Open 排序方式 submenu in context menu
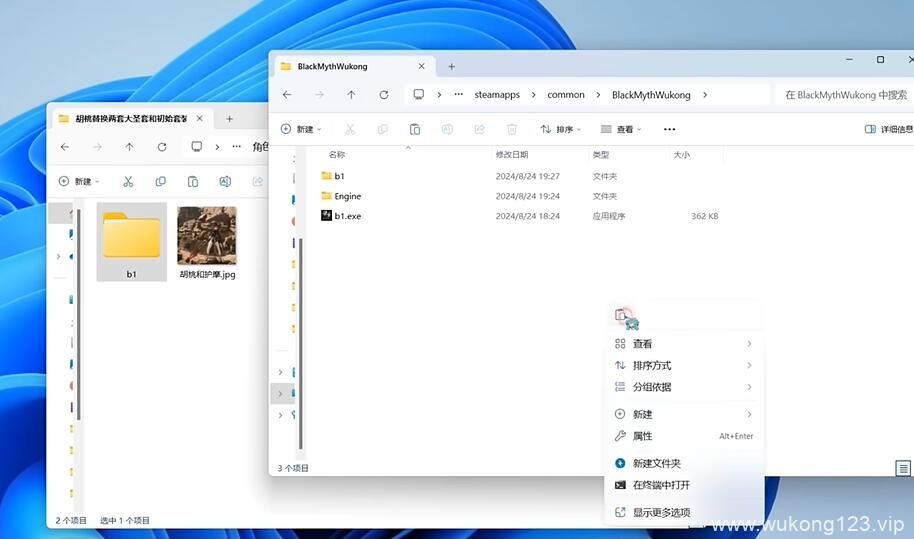 click(x=684, y=365)
